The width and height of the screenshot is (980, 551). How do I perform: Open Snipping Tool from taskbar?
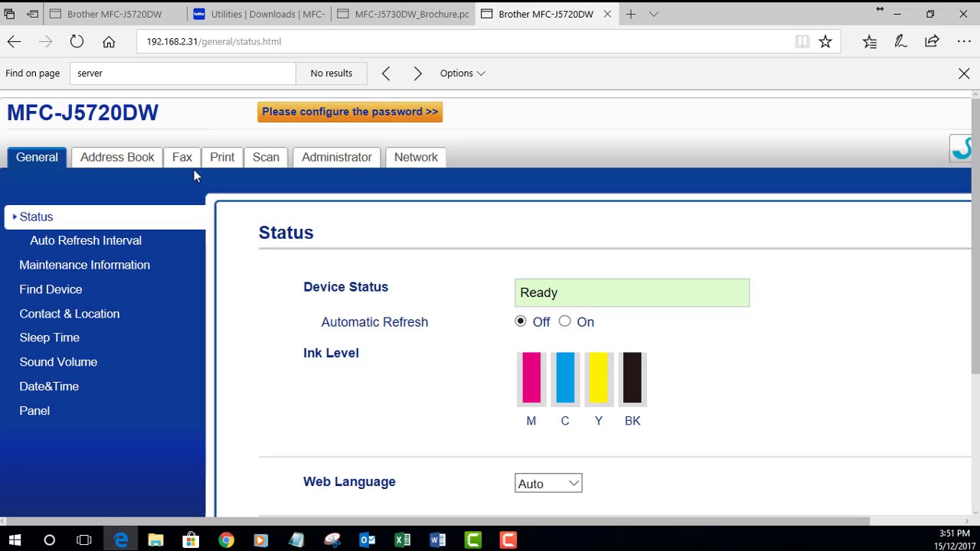[x=332, y=540]
